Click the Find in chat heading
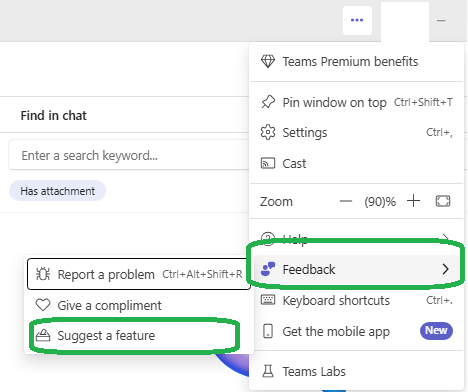 pos(54,116)
